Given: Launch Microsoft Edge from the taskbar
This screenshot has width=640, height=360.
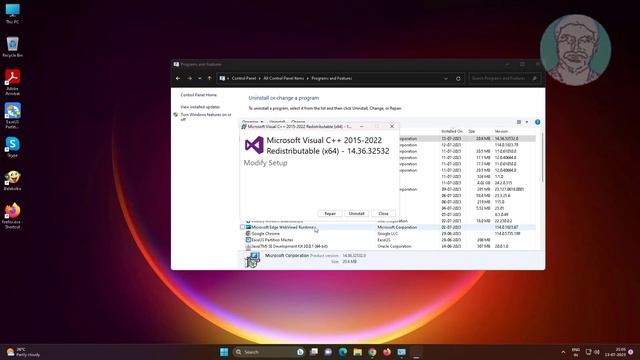Looking at the screenshot, I should tap(343, 352).
